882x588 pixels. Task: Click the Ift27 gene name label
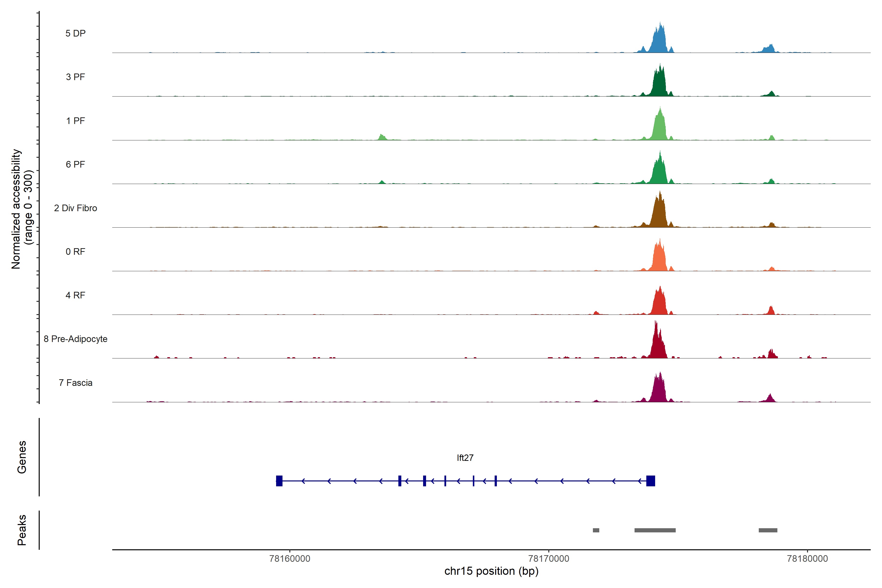coord(465,458)
